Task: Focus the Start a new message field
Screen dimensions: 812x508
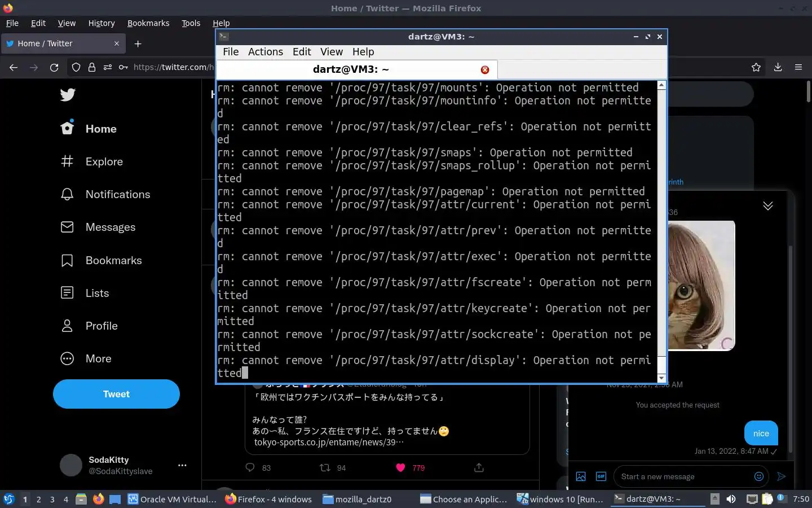Action: point(682,476)
